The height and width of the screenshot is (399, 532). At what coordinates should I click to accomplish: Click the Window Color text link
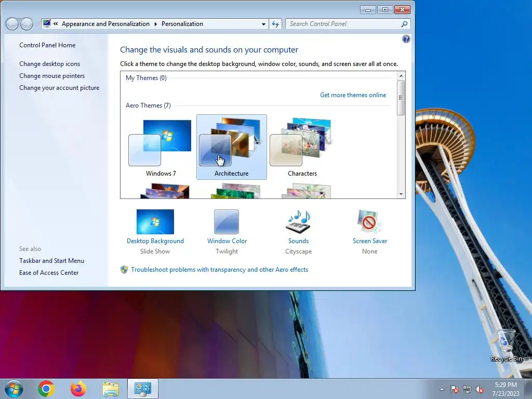point(227,241)
